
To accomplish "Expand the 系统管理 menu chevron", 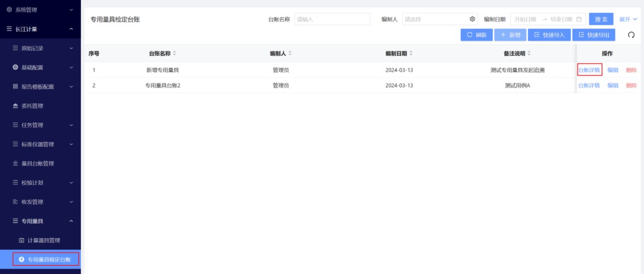I will (x=71, y=10).
